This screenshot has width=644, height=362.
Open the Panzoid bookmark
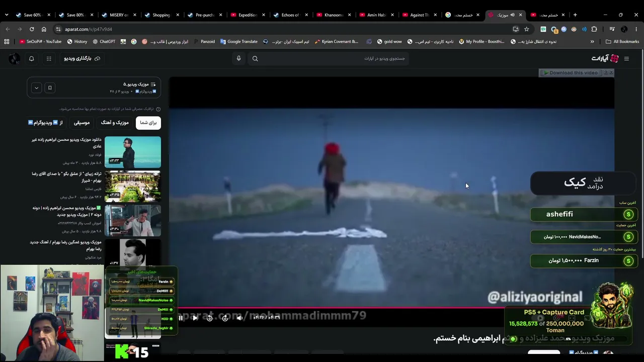(204, 42)
